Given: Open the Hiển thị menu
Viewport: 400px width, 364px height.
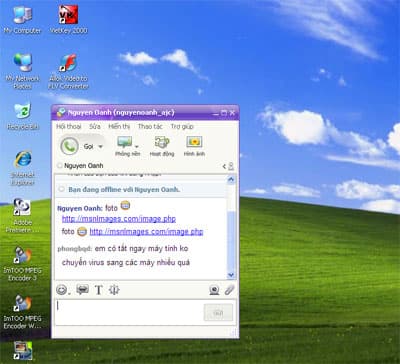Looking at the screenshot, I should pyautogui.click(x=119, y=126).
